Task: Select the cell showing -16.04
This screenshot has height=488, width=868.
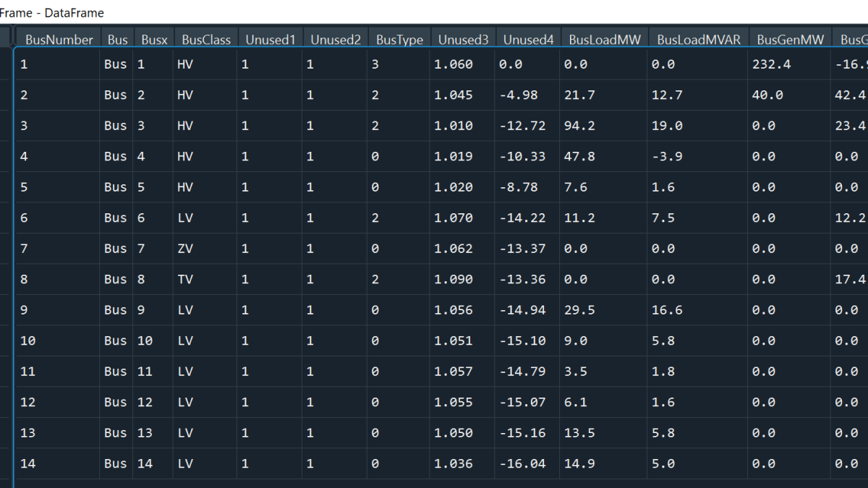Action: click(522, 463)
